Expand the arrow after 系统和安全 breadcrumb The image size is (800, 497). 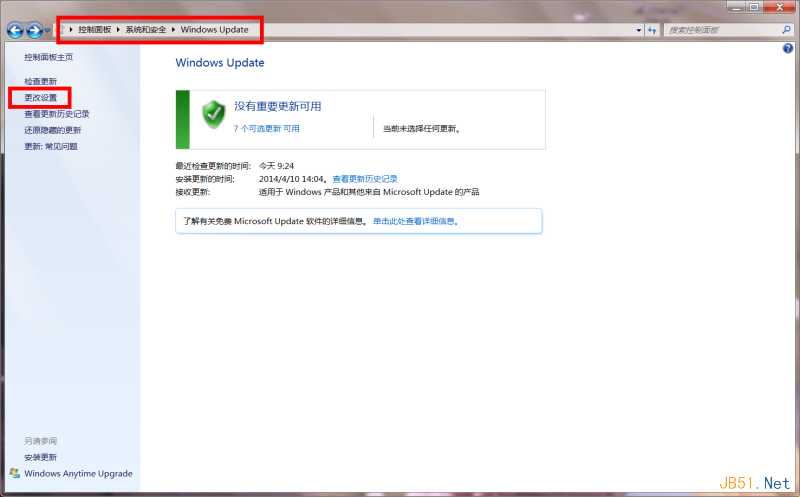[173, 30]
